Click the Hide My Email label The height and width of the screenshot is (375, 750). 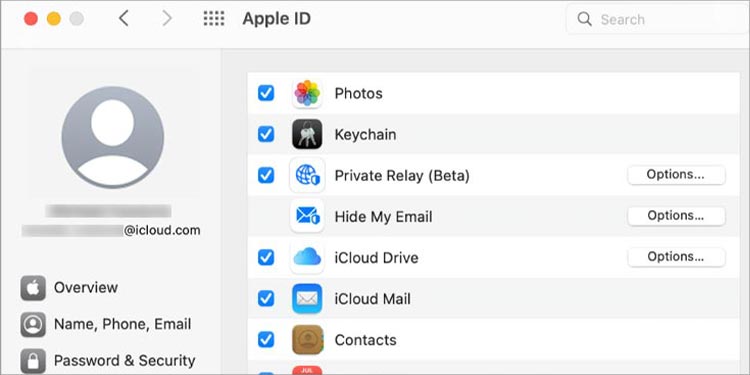[x=383, y=217]
